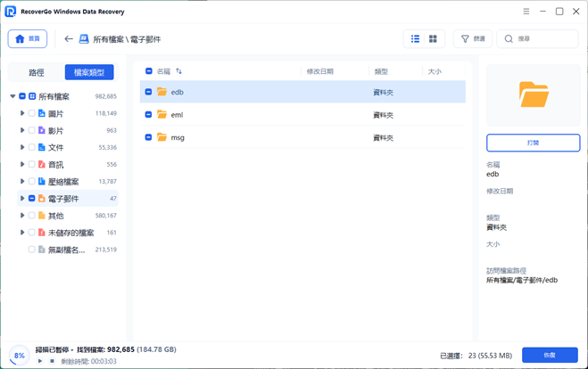Check the 圖片 checkbox
The width and height of the screenshot is (588, 369).
tap(32, 113)
